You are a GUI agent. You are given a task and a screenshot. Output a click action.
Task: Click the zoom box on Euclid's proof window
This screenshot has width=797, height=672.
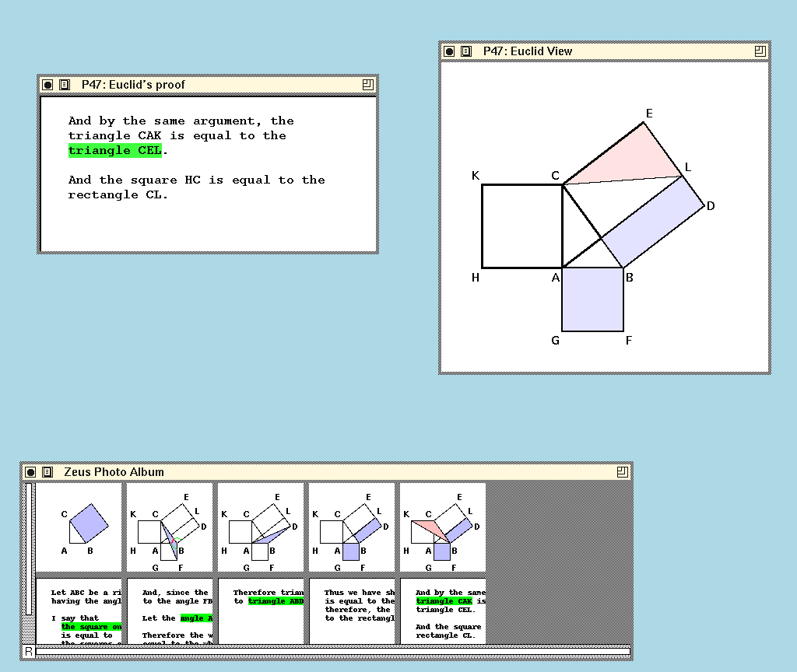tap(368, 85)
